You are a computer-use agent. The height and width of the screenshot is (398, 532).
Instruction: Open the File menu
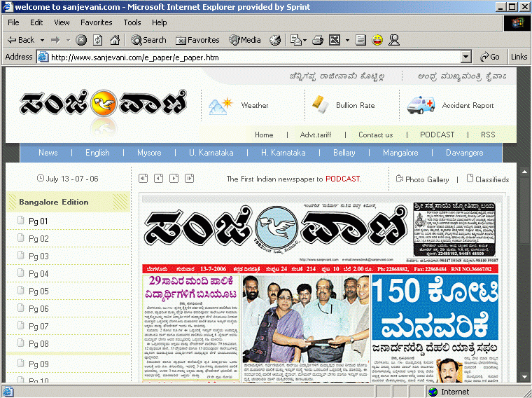tap(13, 22)
